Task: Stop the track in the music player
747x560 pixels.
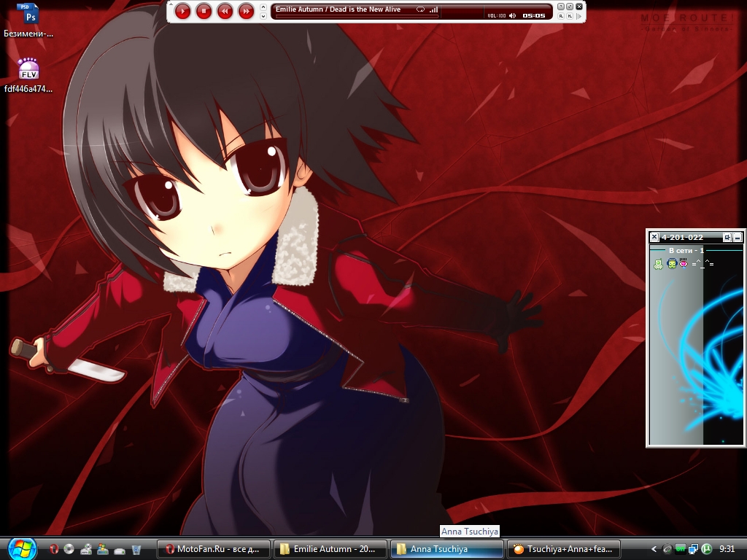Action: 204,10
